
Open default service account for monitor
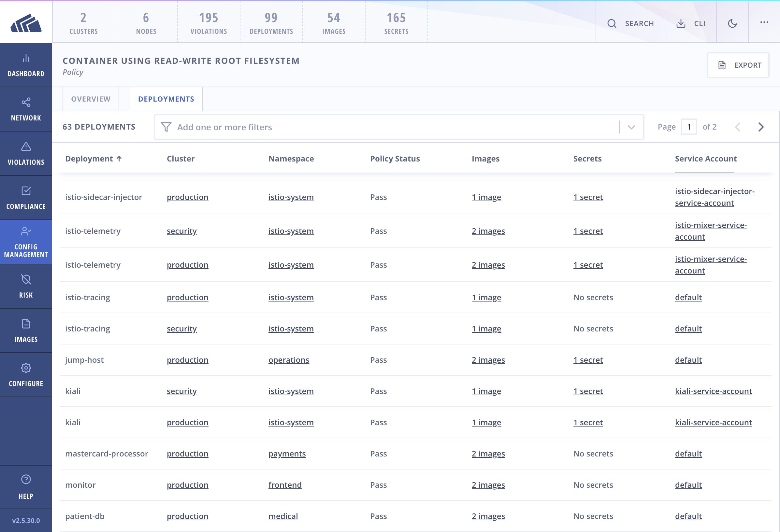point(688,485)
